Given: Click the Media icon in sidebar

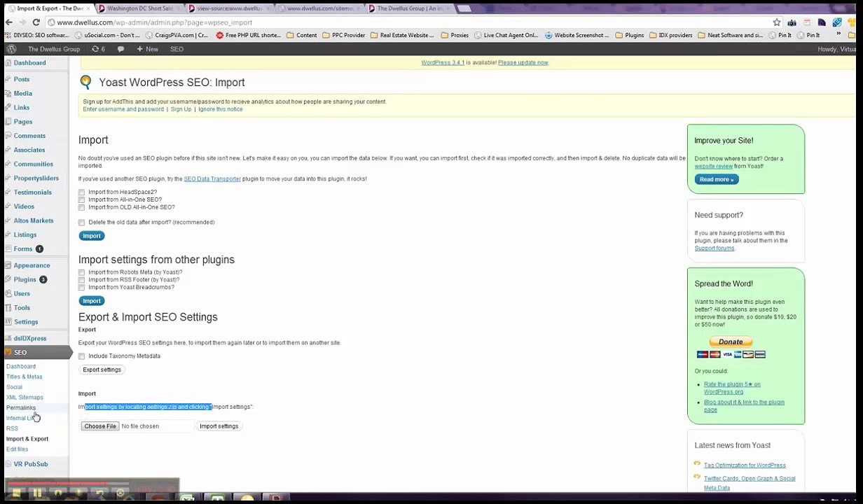Looking at the screenshot, I should 8,93.
